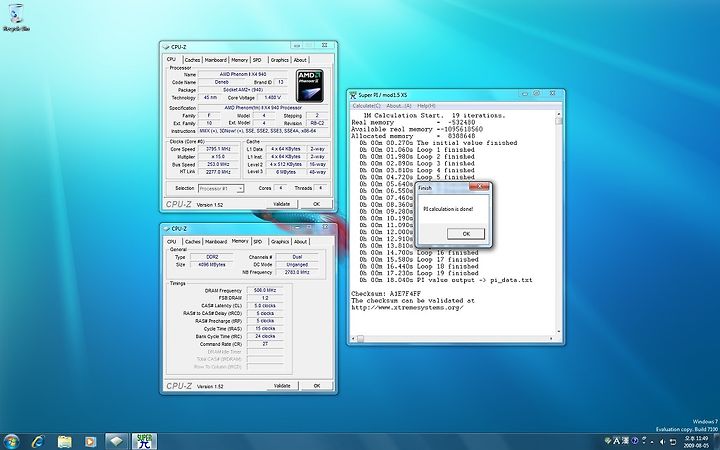Click title icon of CPU-Z Memory-tab window
Screen dimensions: 720x450
166,229
